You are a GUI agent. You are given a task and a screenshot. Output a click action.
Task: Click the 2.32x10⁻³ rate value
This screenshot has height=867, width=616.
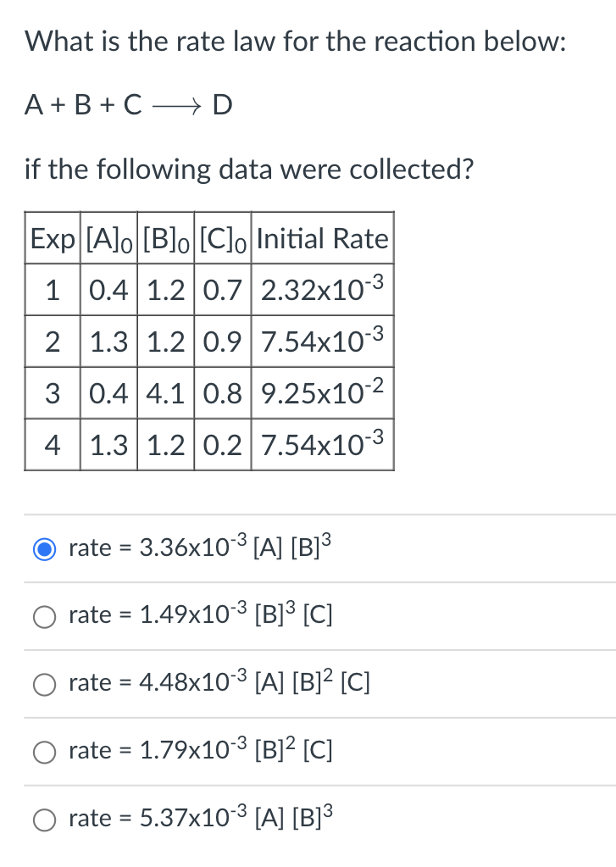coord(322,290)
